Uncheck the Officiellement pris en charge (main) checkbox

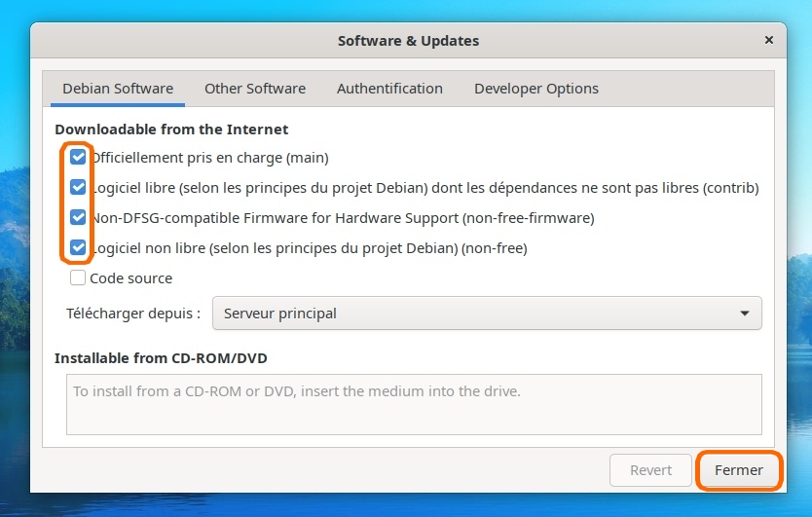(x=78, y=157)
